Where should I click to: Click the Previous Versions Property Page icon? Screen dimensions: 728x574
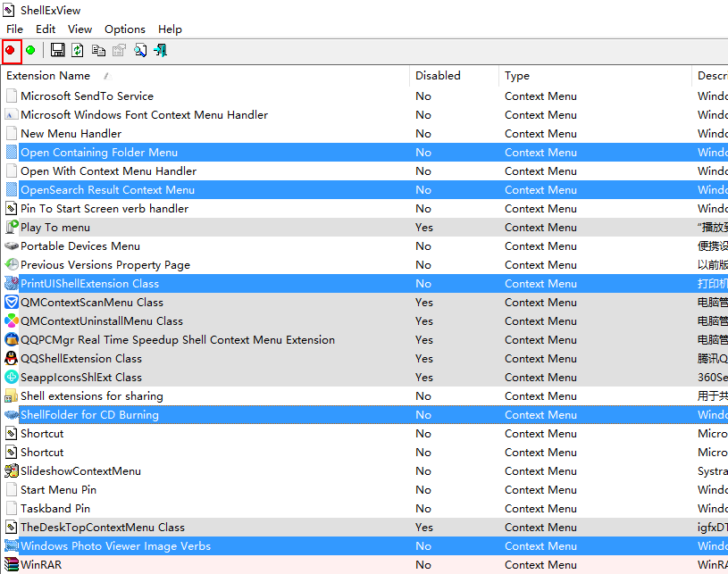11,265
